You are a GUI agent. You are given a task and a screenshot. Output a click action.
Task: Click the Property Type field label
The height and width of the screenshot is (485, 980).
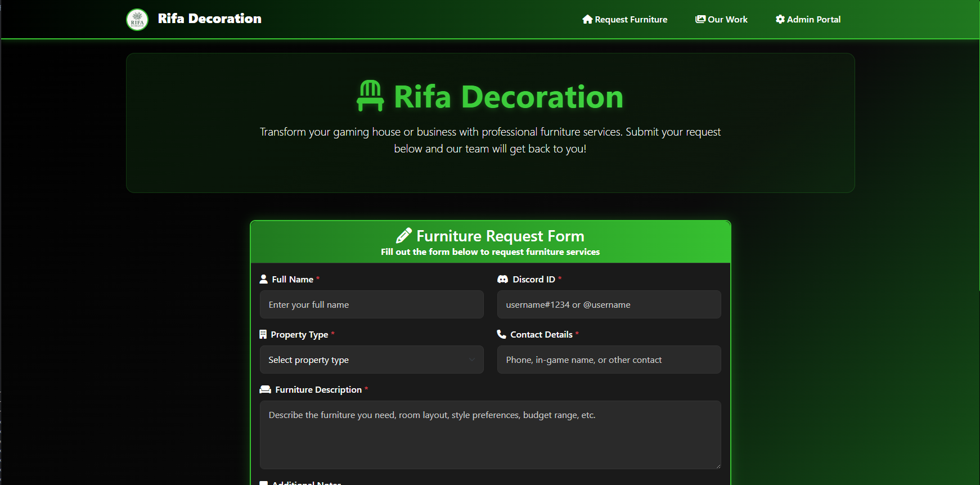point(299,335)
